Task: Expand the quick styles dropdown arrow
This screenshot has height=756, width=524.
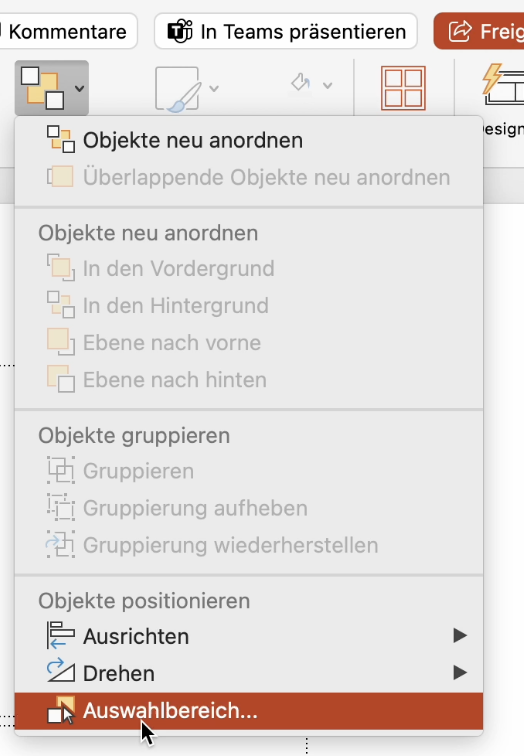Action: (x=214, y=88)
